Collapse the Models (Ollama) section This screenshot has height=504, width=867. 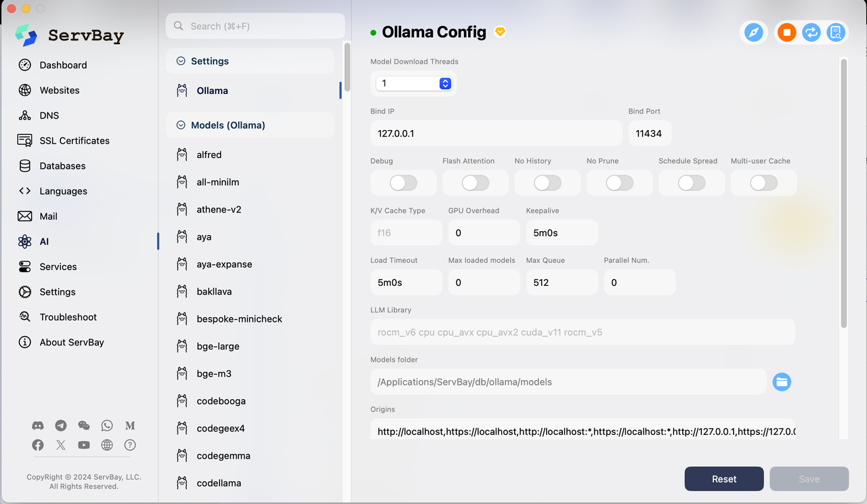coord(181,125)
